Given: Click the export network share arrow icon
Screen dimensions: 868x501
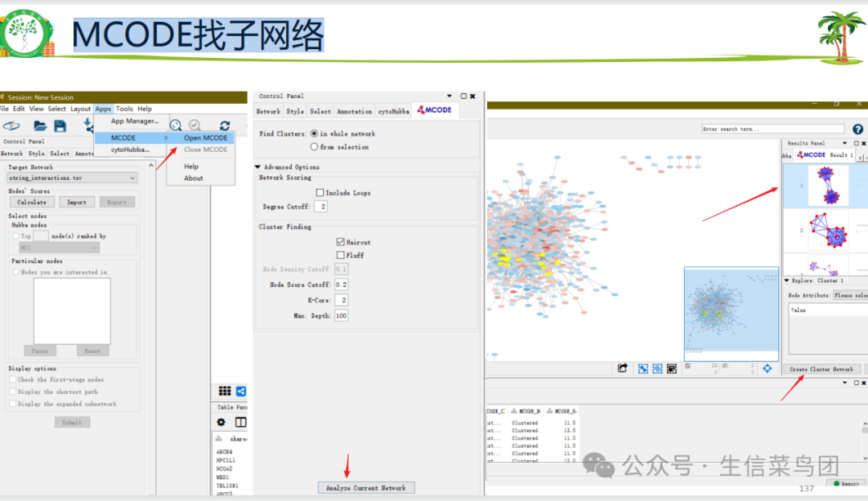Looking at the screenshot, I should tap(622, 368).
